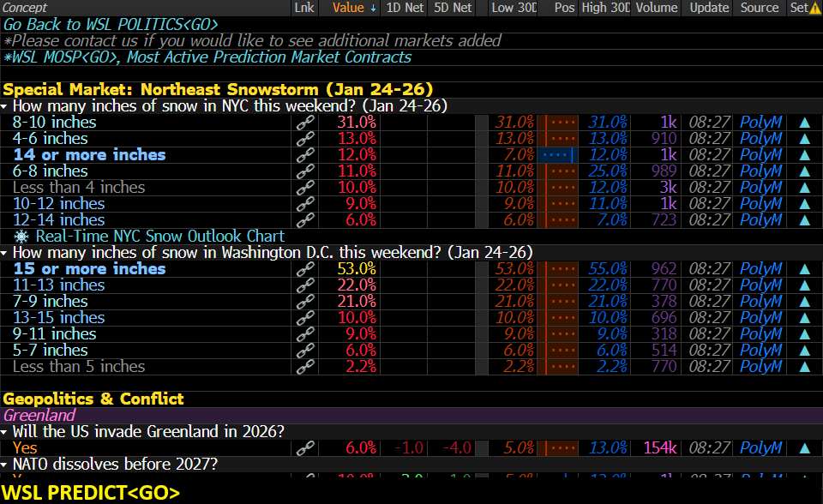
Task: Click the link icon for 11-13 inches row
Action: pos(305,285)
